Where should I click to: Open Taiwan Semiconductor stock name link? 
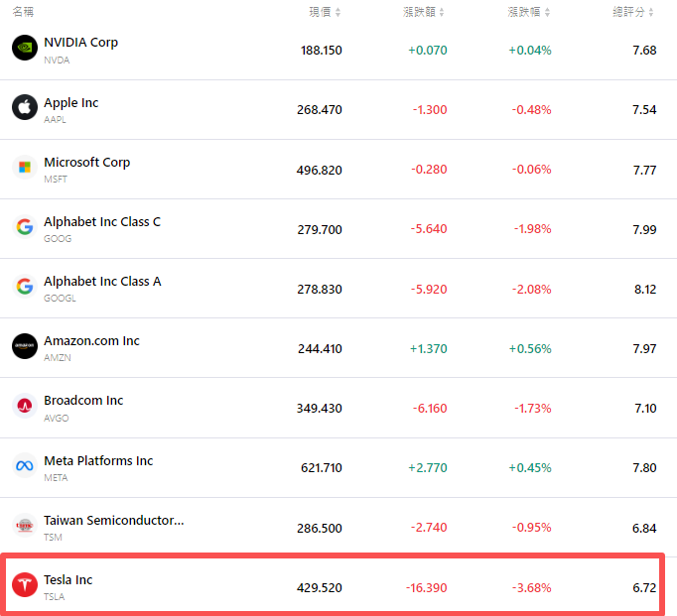[x=113, y=520]
